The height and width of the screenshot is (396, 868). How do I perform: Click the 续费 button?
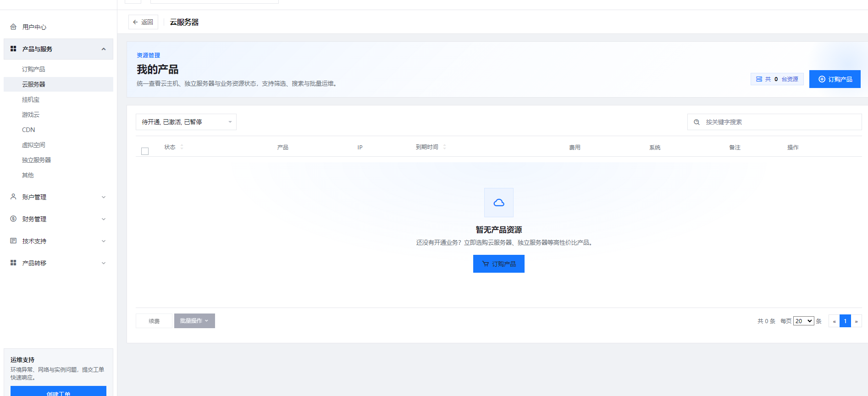tap(154, 321)
